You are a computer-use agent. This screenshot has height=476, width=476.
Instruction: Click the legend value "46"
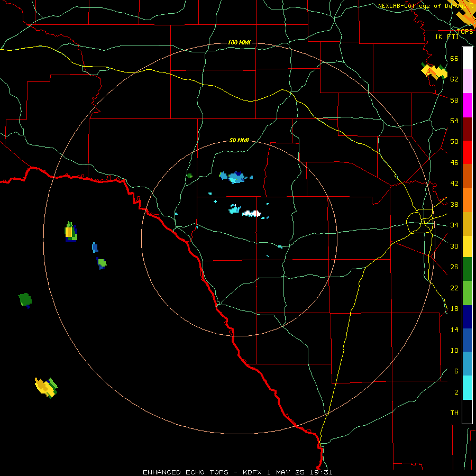(454, 163)
